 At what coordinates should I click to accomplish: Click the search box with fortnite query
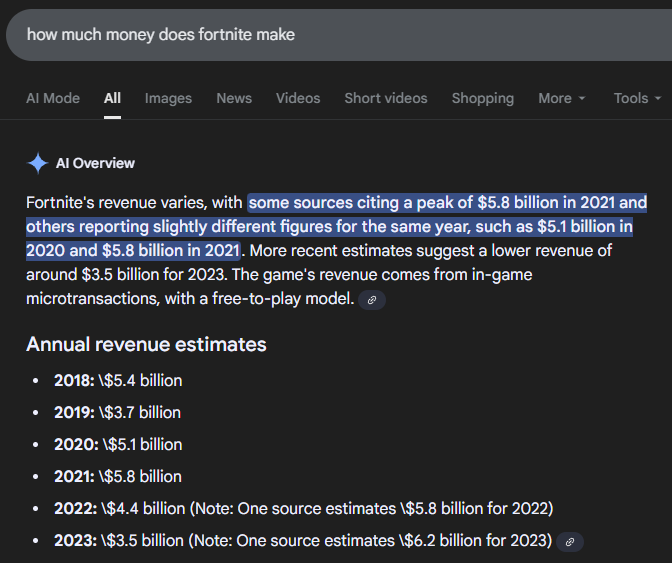[x=339, y=35]
